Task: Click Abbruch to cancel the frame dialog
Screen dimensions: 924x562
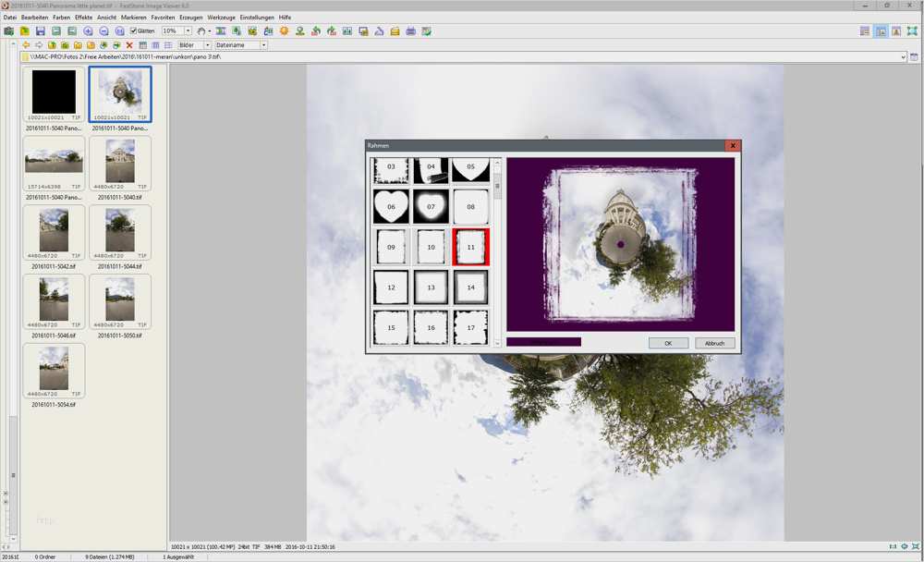Action: click(x=714, y=343)
